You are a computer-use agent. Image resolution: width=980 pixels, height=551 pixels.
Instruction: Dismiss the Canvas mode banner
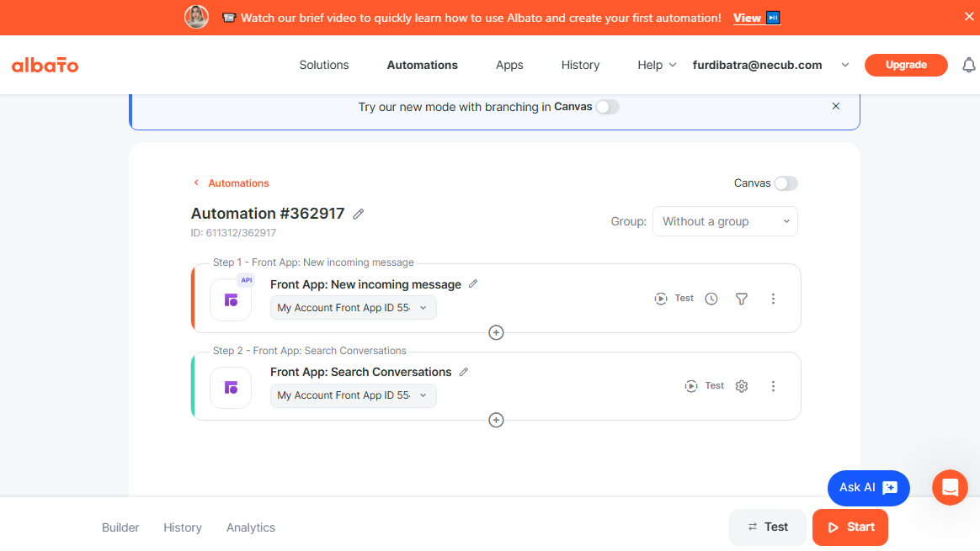click(836, 106)
